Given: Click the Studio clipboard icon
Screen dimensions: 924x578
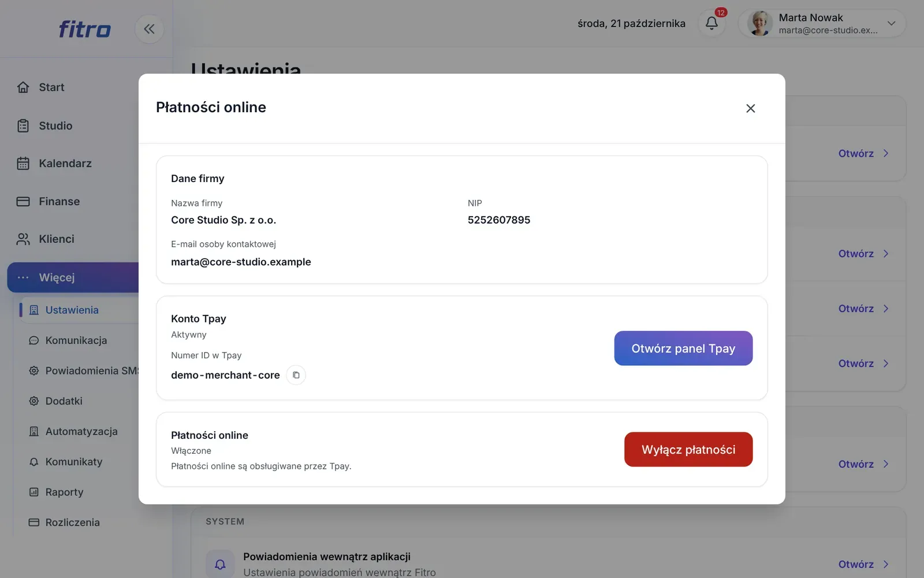Looking at the screenshot, I should coord(23,125).
